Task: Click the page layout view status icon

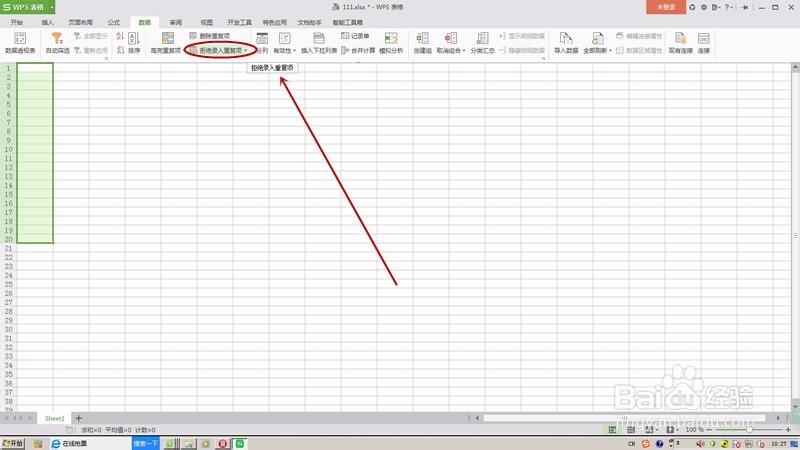Action: (x=631, y=430)
